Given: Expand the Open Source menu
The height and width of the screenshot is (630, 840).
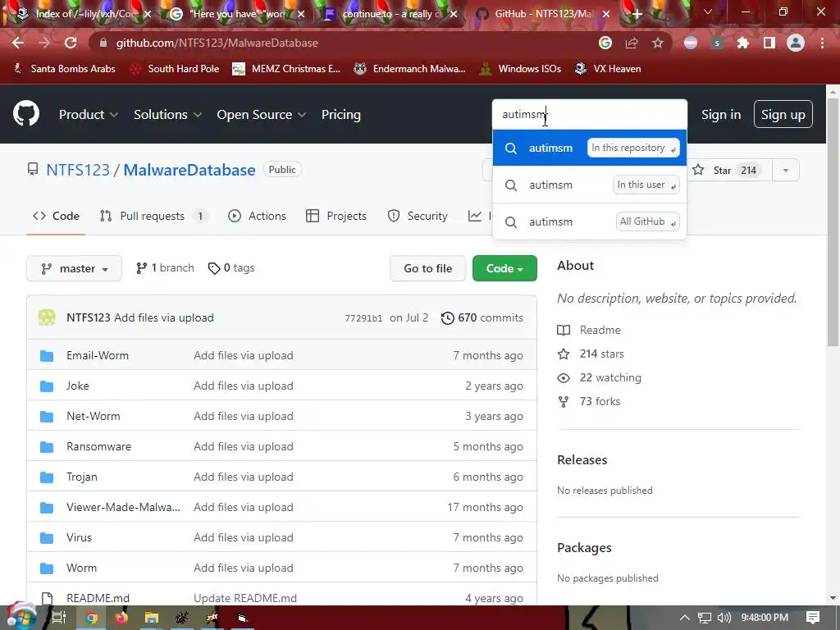Looking at the screenshot, I should point(262,115).
